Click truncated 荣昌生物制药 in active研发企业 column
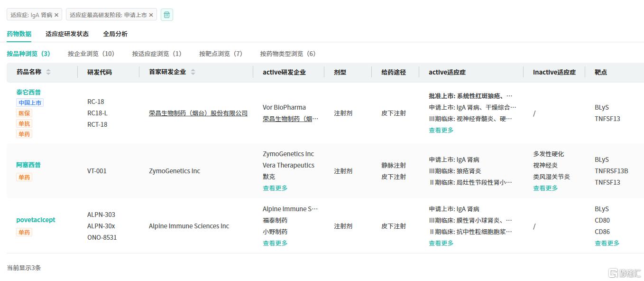Screen dimensions: 644x281 tap(291, 119)
